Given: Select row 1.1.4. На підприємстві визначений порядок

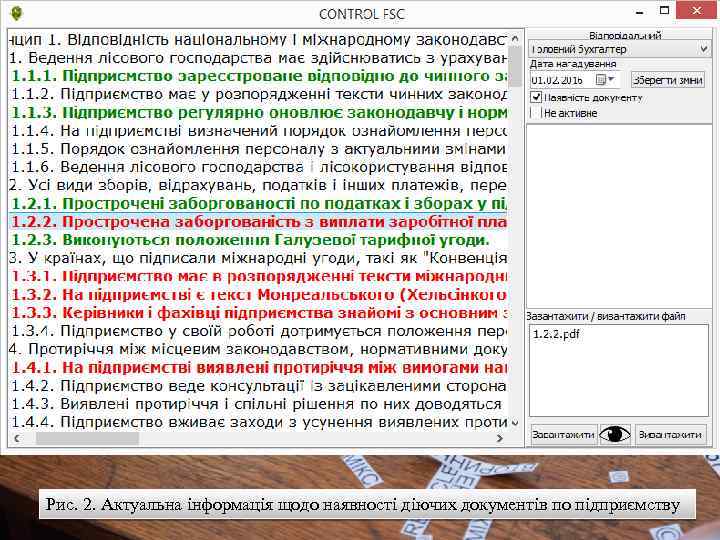Looking at the screenshot, I should (x=258, y=131).
